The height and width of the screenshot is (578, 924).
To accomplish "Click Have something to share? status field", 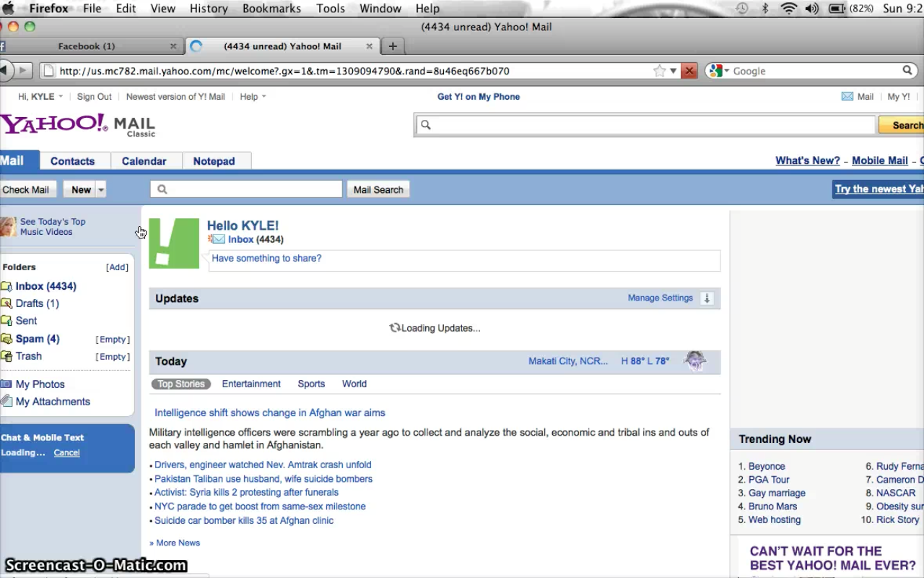I will click(x=464, y=260).
